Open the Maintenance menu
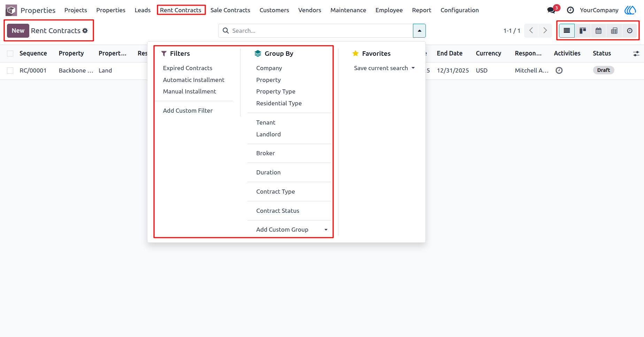Viewport: 644px width, 337px height. (348, 10)
